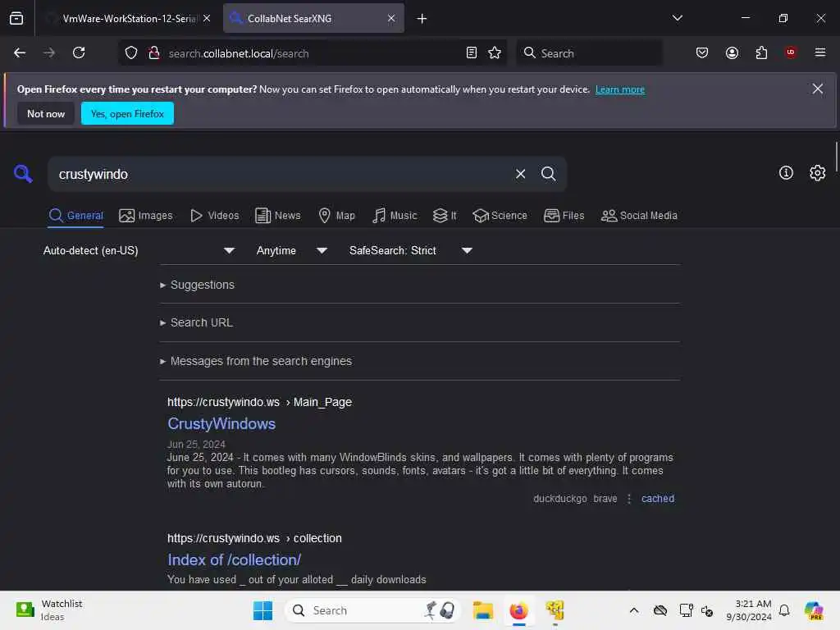Switch to News category
The image size is (840, 630).
[x=277, y=216]
